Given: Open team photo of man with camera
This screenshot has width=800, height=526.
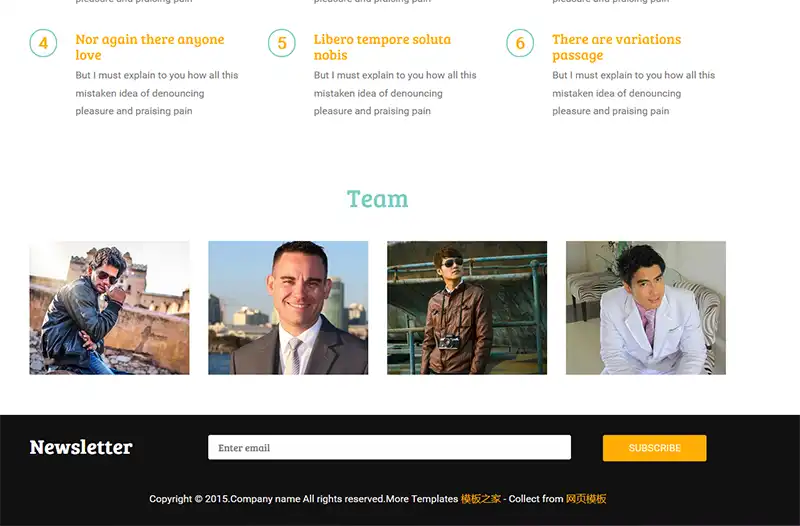Looking at the screenshot, I should coord(467,308).
